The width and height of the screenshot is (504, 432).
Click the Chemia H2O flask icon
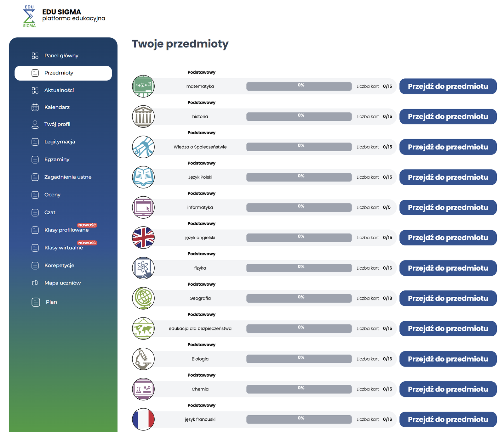coord(143,389)
